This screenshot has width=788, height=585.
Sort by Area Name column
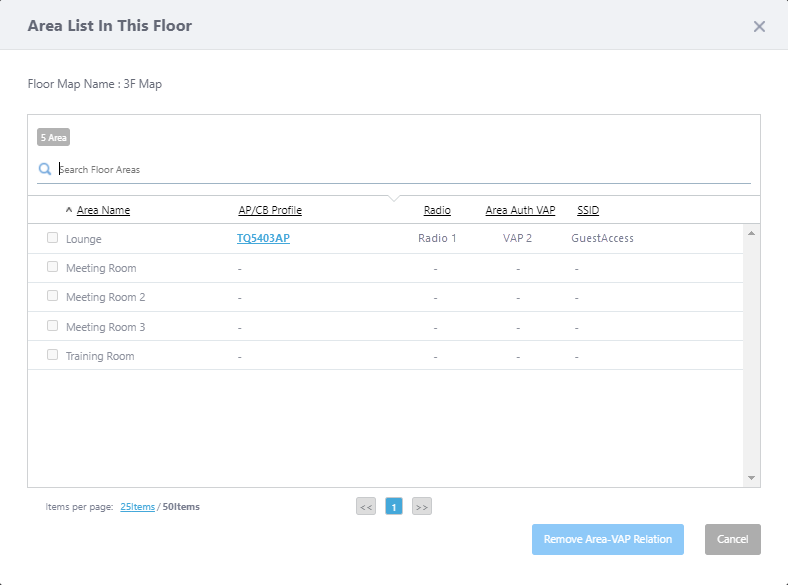[103, 210]
